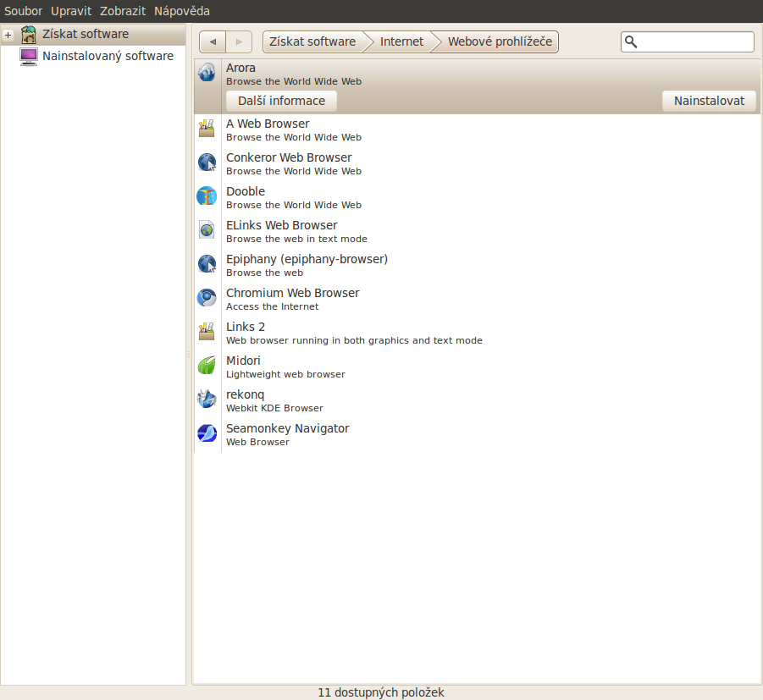The width and height of the screenshot is (763, 700).
Task: Click the Arora browser icon
Action: point(207,74)
